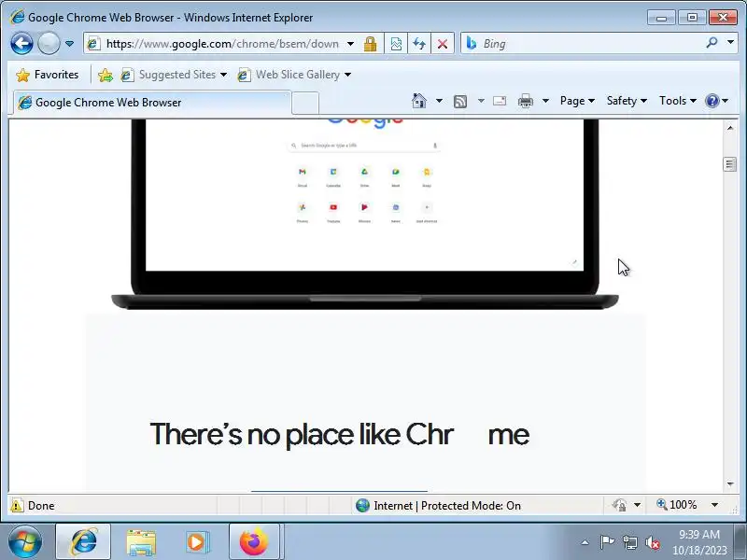747x560 pixels.
Task: Click the Home icon in command bar
Action: coord(419,101)
